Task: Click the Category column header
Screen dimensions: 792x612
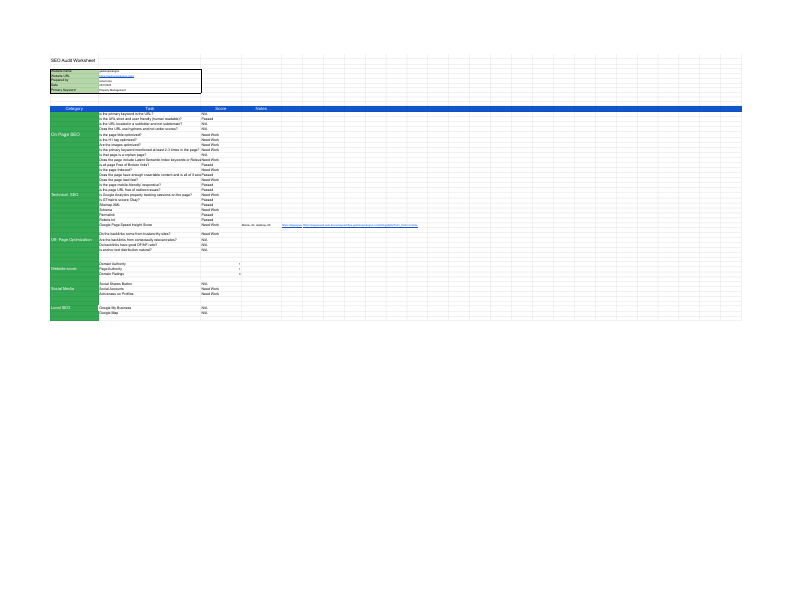Action: 74,109
